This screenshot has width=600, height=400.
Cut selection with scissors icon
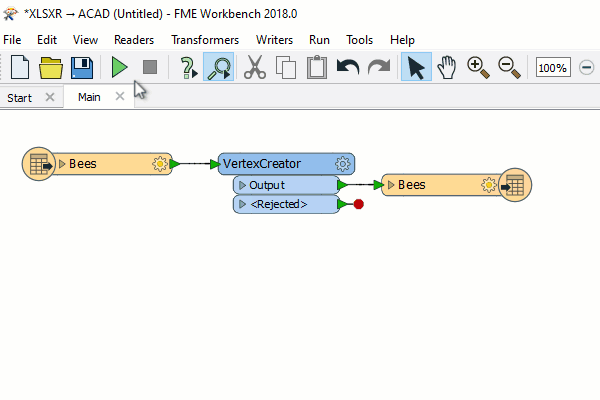pos(255,67)
